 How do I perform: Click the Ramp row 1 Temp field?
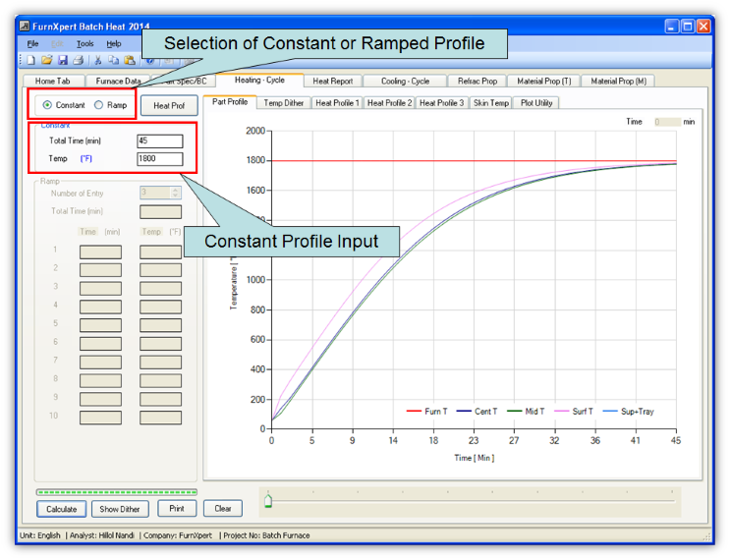pyautogui.click(x=160, y=252)
